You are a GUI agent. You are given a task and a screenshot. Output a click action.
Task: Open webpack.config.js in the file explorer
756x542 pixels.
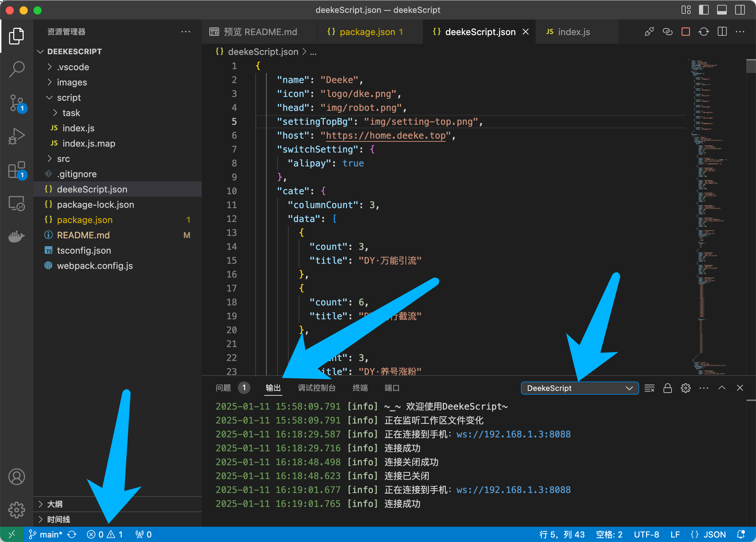[x=95, y=266]
